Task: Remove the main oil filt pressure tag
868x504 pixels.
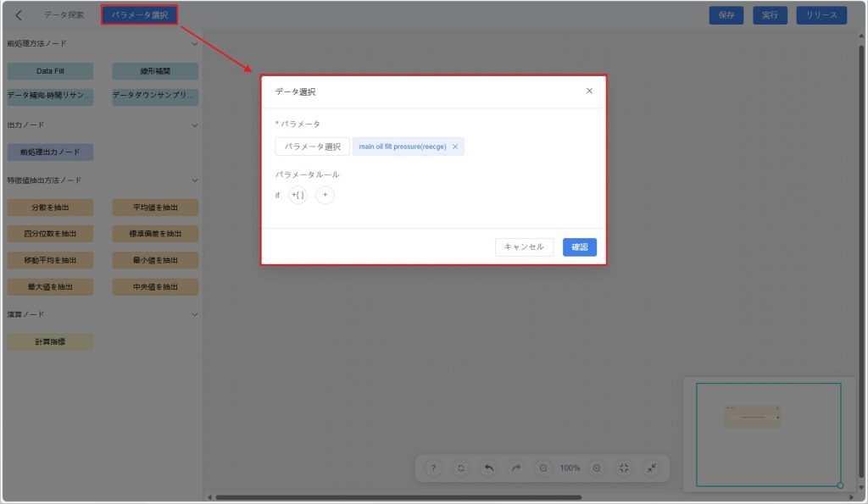Action: pos(455,147)
